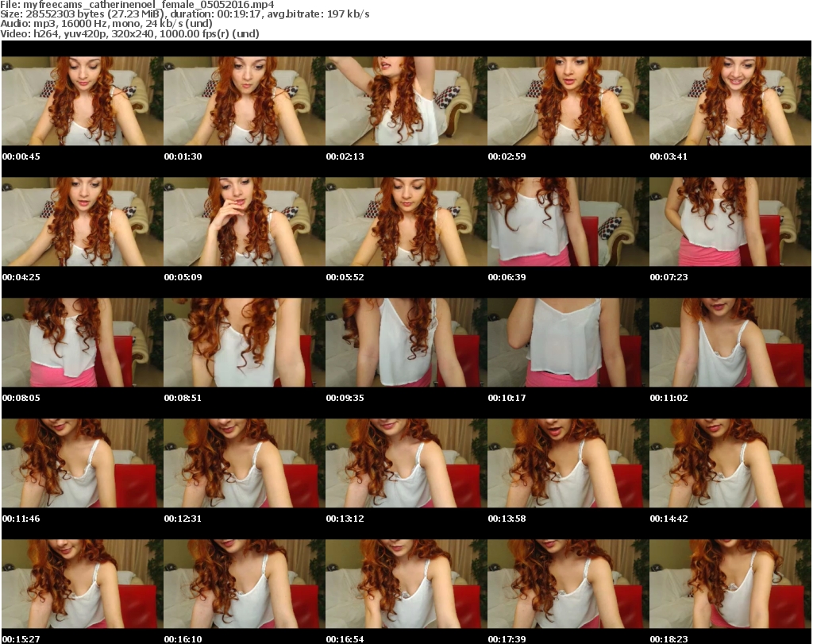
Task: Click the timestamp text 00:15:27
Action: [21, 638]
